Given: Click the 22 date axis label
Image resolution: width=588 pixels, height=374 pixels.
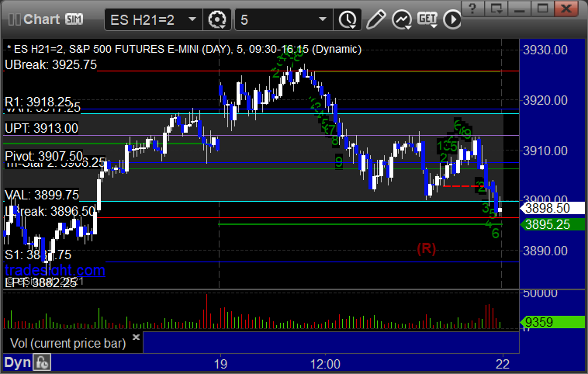Looking at the screenshot, I should click(503, 364).
